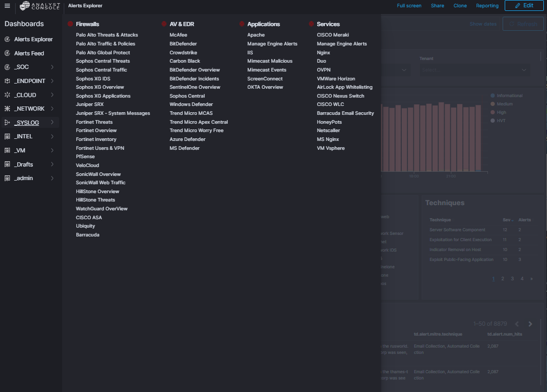Screen dimensions: 547x392
Task: Click the hamburger menu icon
Action: 7,6
